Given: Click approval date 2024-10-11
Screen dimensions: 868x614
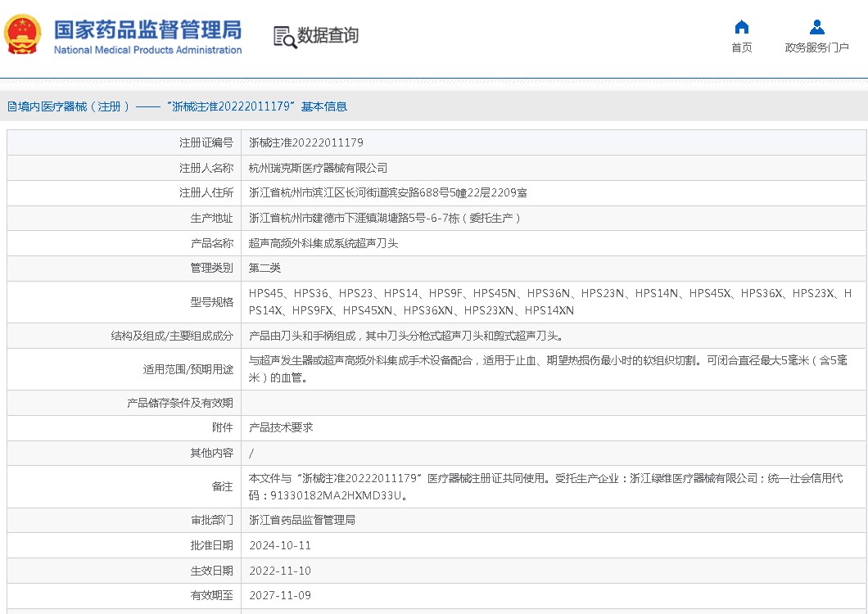Looking at the screenshot, I should pos(280,545).
